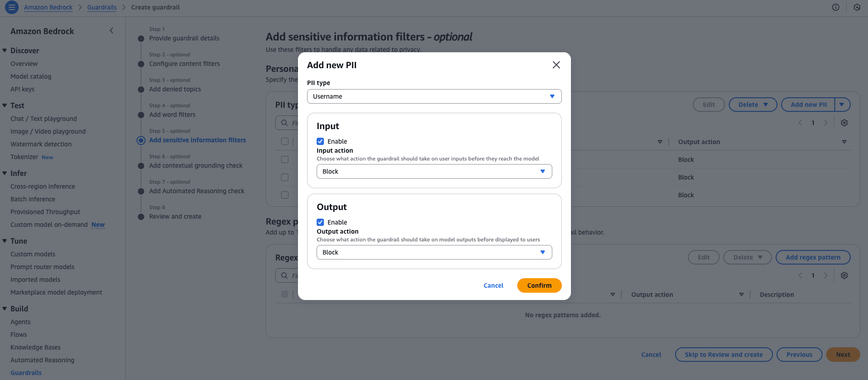Select all rows in PII types table
This screenshot has height=380, width=868.
pyautogui.click(x=285, y=141)
